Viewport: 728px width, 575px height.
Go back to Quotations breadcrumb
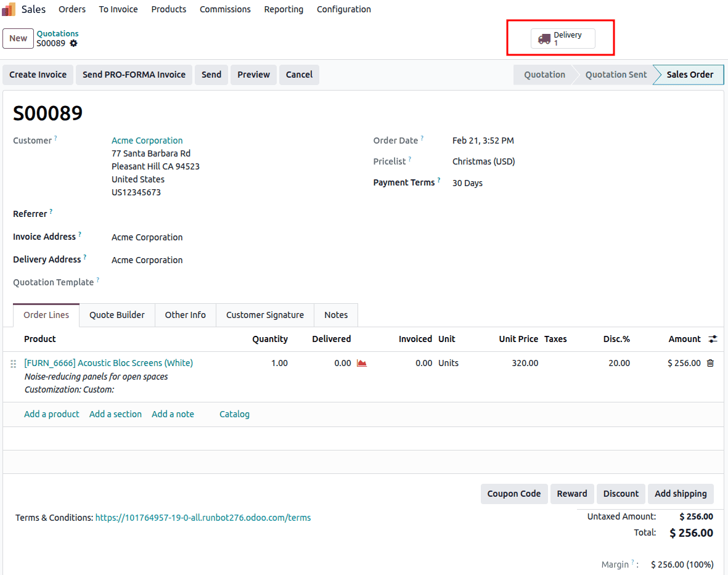57,33
